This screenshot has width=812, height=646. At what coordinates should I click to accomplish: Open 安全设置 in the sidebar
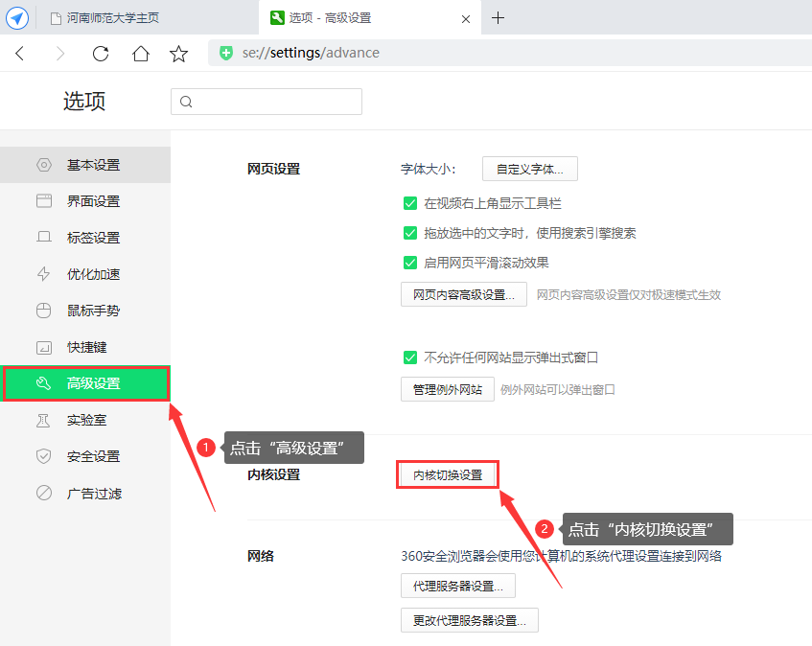(x=93, y=456)
